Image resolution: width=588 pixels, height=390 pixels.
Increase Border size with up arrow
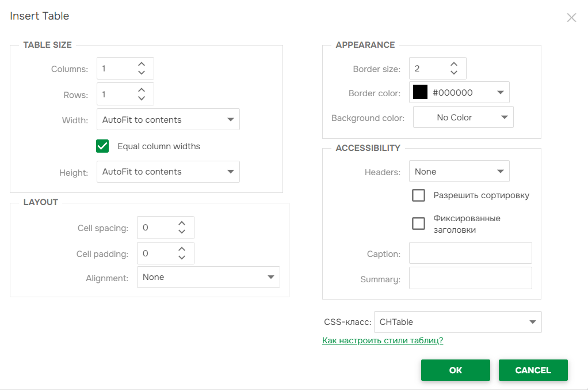[x=454, y=65]
